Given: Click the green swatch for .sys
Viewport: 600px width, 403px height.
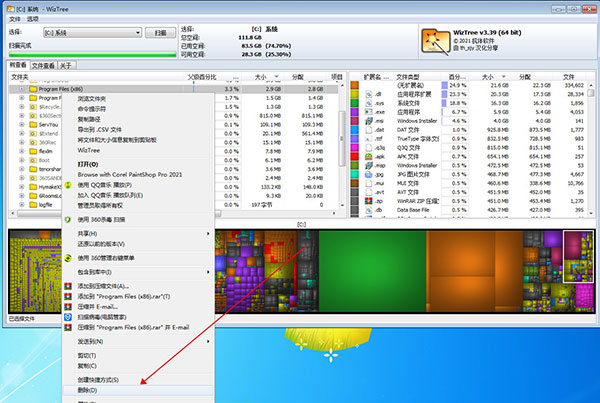Looking at the screenshot, I should [x=353, y=103].
